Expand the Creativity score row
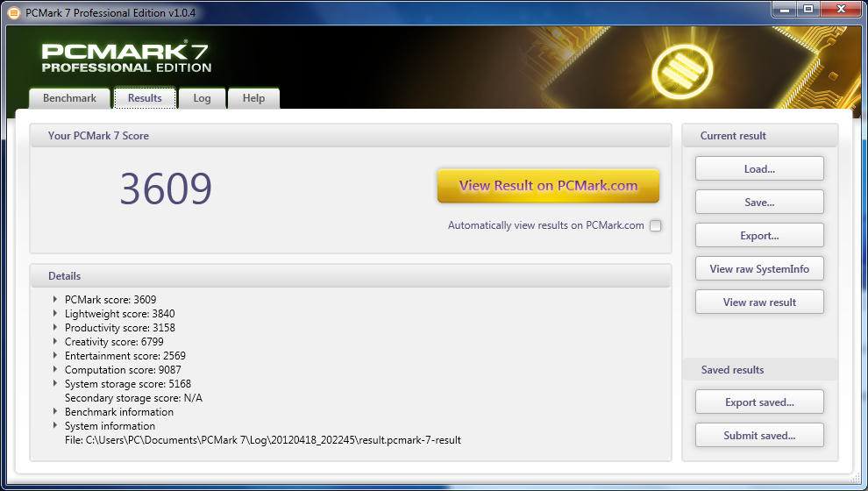 coord(55,341)
